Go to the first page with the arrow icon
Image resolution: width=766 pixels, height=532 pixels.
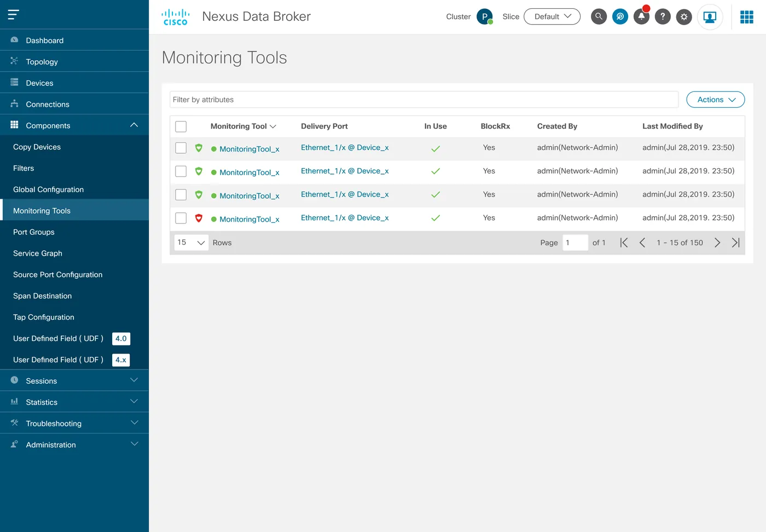pyautogui.click(x=624, y=242)
